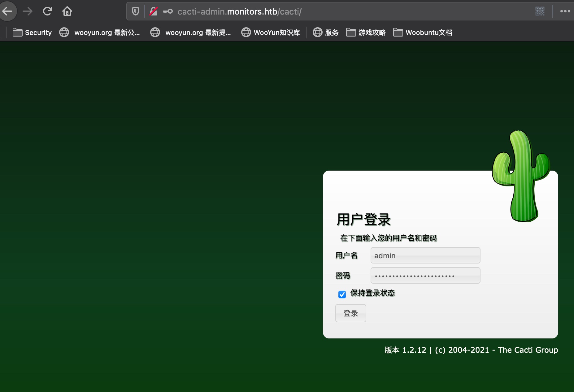Image resolution: width=574 pixels, height=392 pixels.
Task: Click the QR code icon in address bar
Action: (x=540, y=11)
